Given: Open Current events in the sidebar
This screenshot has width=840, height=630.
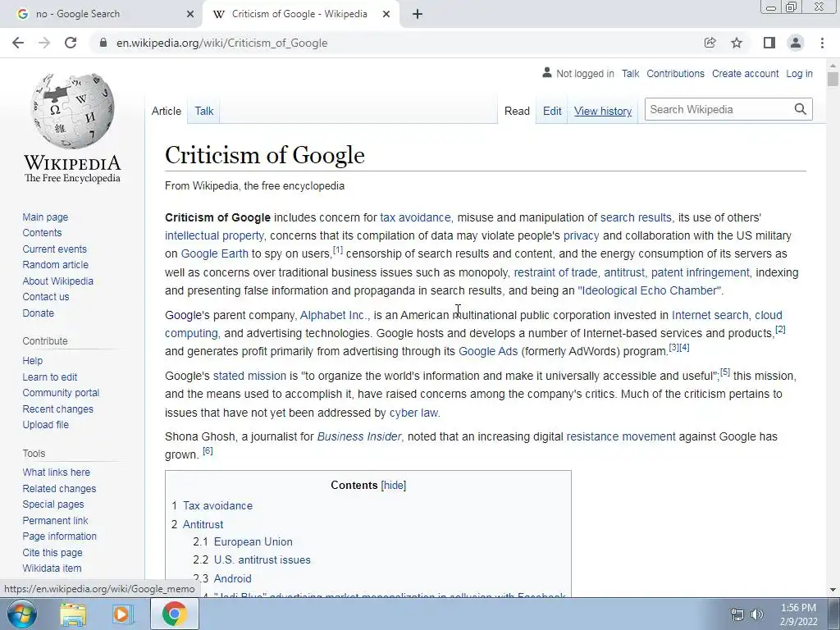Looking at the screenshot, I should pyautogui.click(x=54, y=249).
